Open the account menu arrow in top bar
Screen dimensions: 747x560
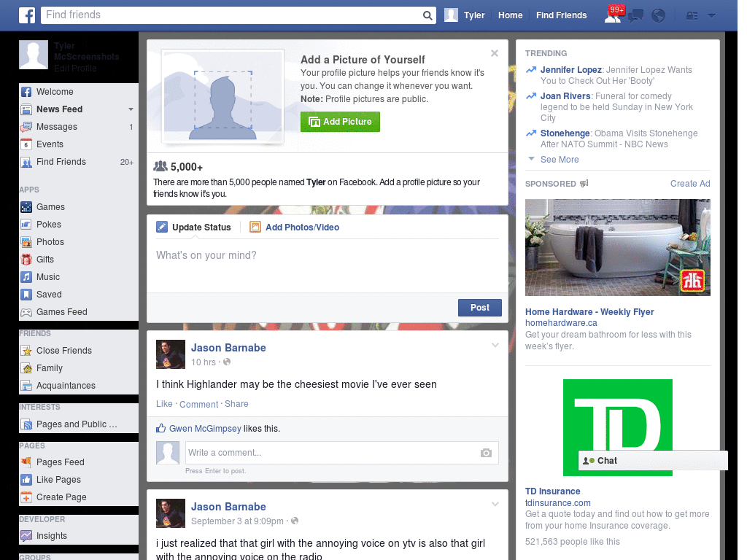click(711, 16)
